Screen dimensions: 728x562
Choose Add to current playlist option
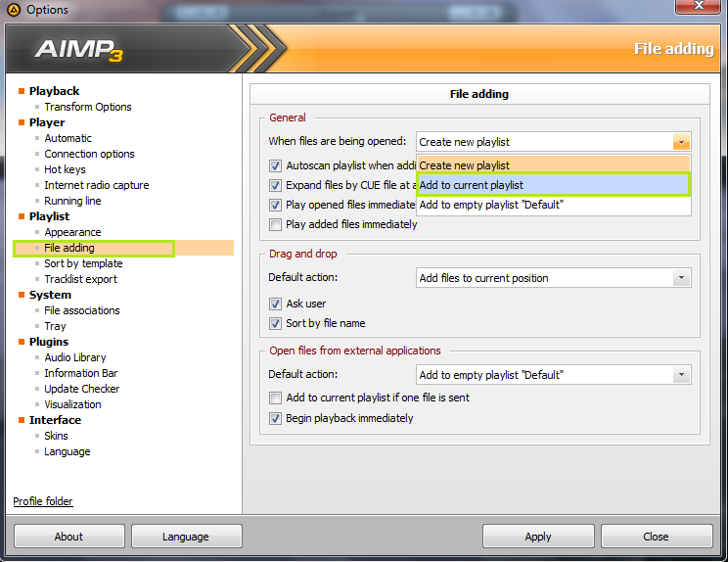[554, 185]
